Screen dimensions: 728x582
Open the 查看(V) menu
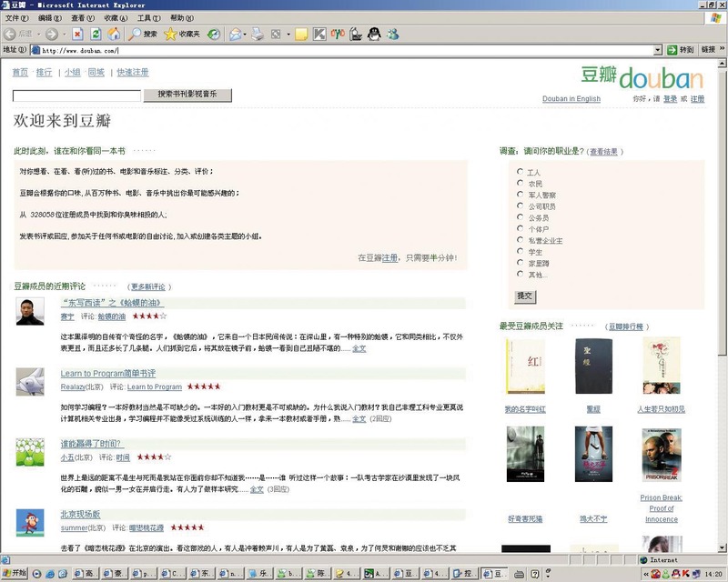click(x=83, y=18)
